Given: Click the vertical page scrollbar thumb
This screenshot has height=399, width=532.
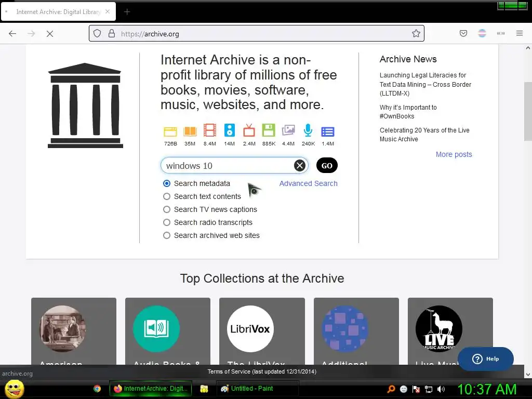Looking at the screenshot, I should tap(528, 111).
